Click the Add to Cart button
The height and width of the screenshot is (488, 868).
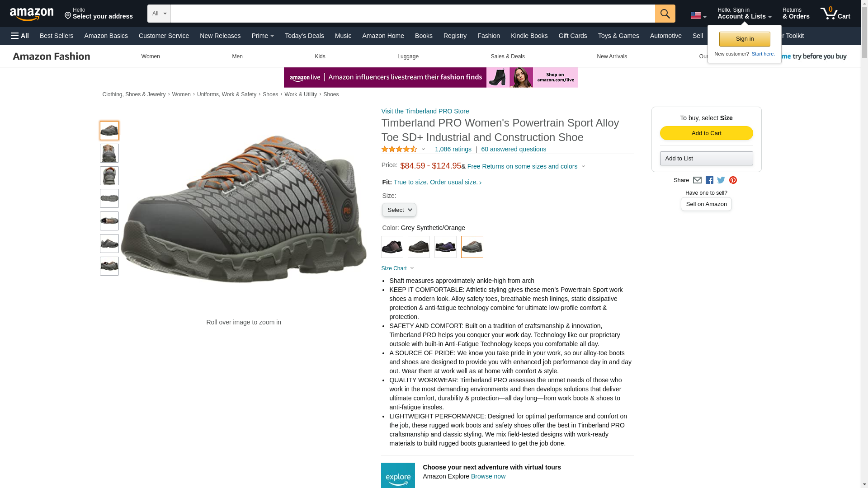pos(706,133)
